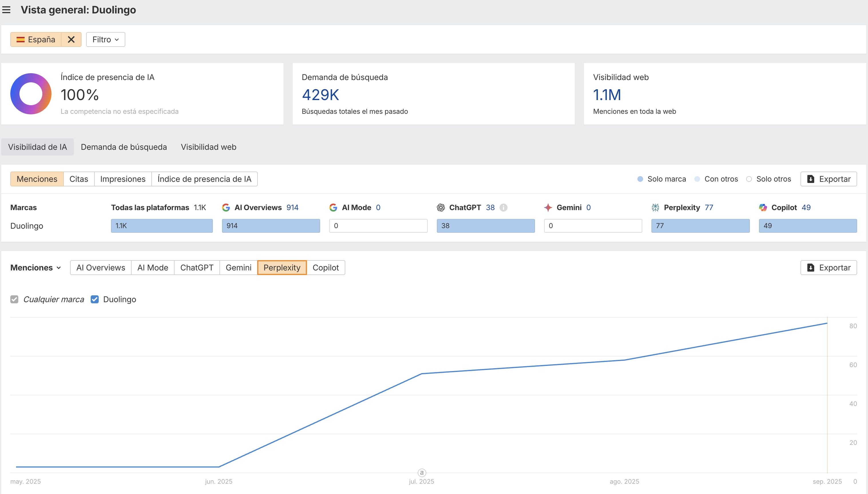868x494 pixels.
Task: Select the Citas tab
Action: (x=79, y=179)
